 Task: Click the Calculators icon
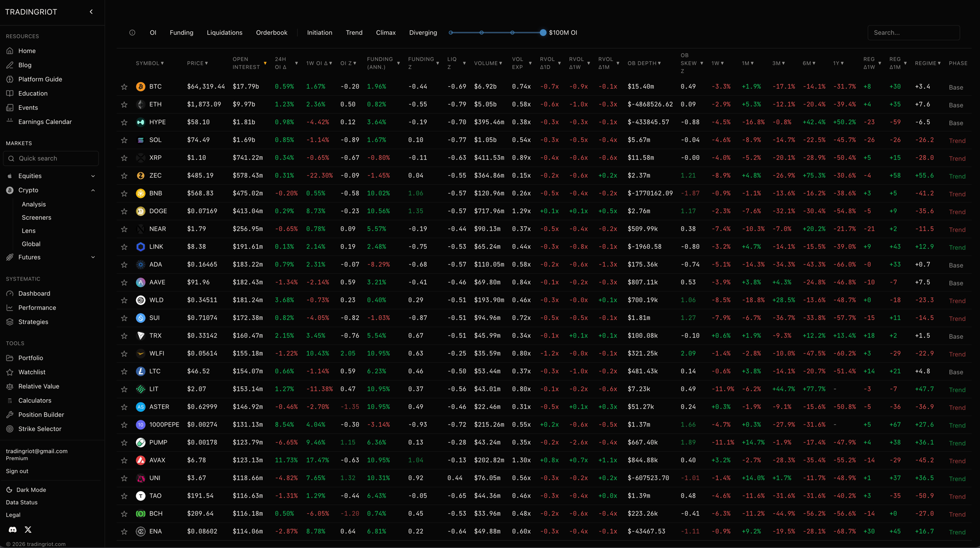(x=10, y=401)
